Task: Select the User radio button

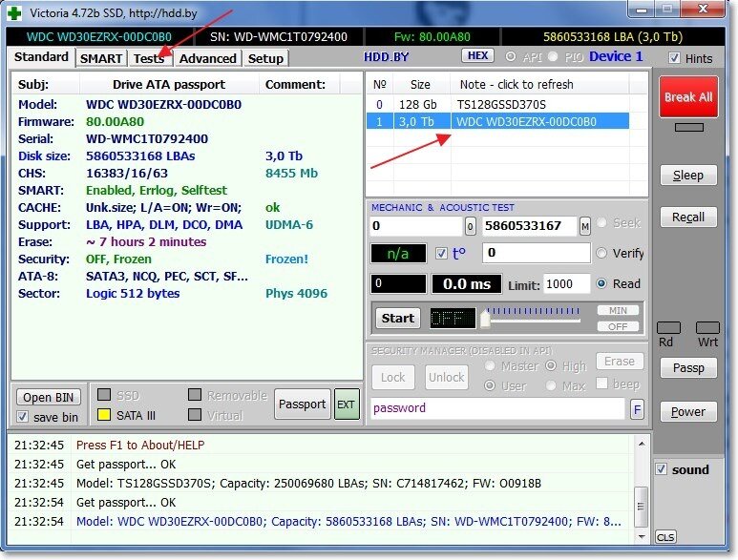Action: [x=490, y=385]
